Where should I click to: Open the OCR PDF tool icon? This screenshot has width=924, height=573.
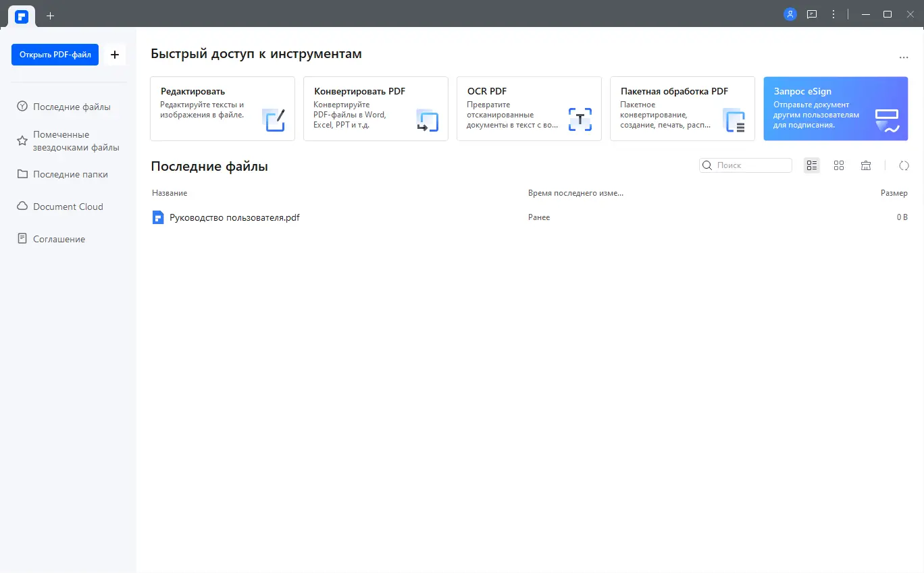pyautogui.click(x=580, y=119)
